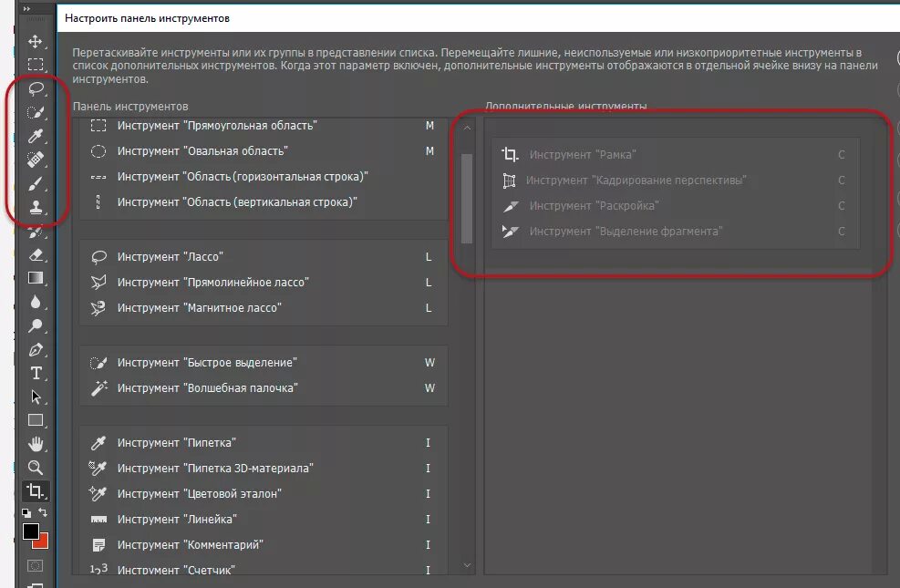Swap foreground and background colors
The image size is (900, 588).
click(x=43, y=511)
